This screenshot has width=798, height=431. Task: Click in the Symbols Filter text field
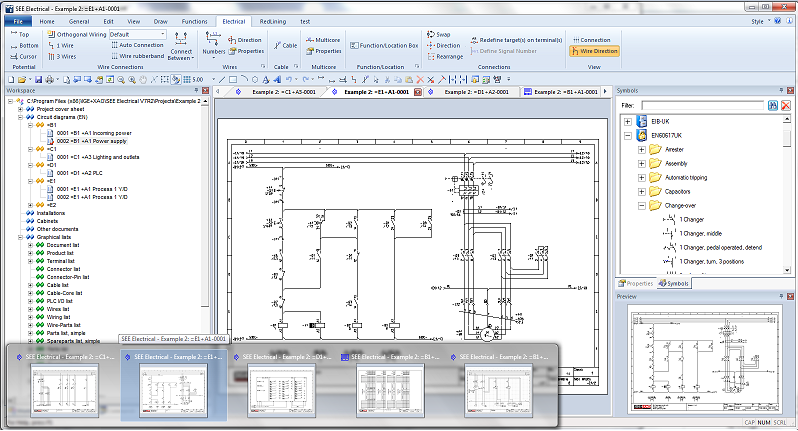[702, 105]
